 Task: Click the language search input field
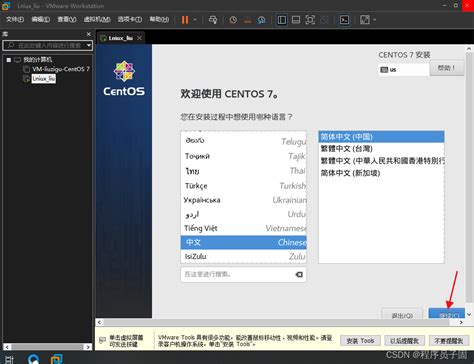[x=237, y=274]
